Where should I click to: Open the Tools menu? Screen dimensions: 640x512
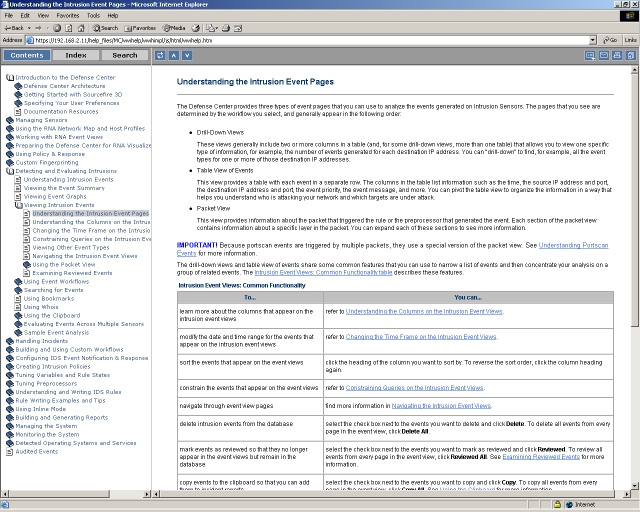coord(93,16)
